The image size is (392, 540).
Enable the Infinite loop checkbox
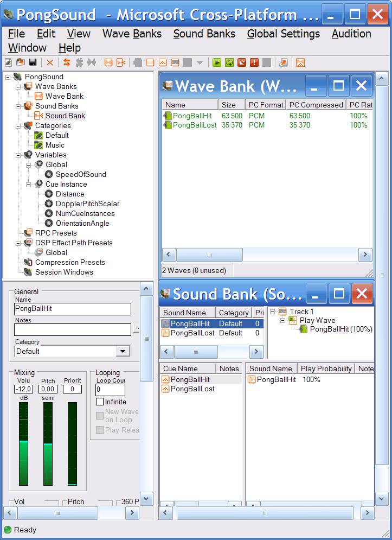point(100,402)
